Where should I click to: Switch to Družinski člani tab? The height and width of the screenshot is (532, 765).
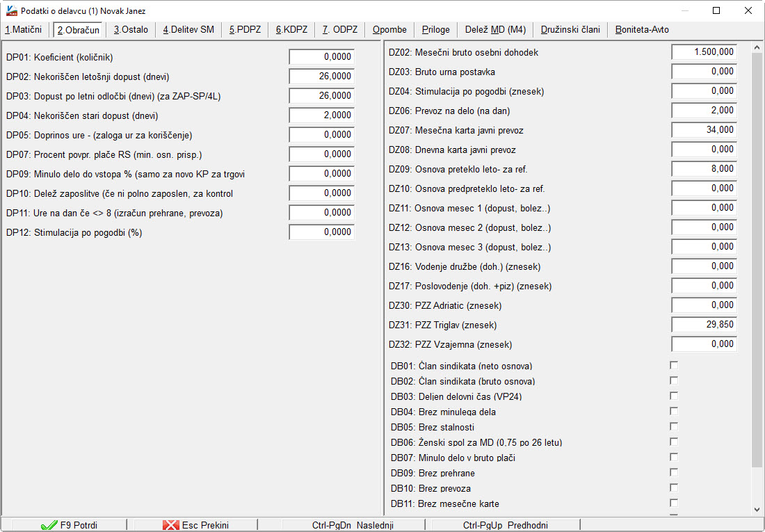click(570, 30)
